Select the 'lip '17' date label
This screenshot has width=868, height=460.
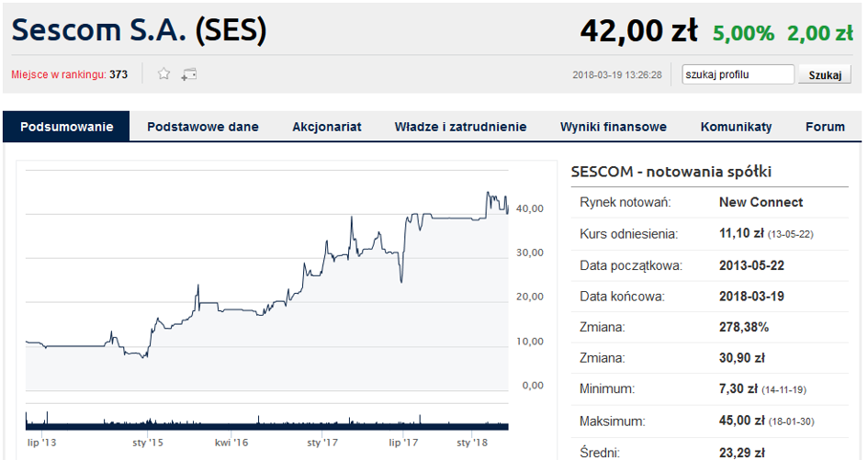click(x=403, y=443)
